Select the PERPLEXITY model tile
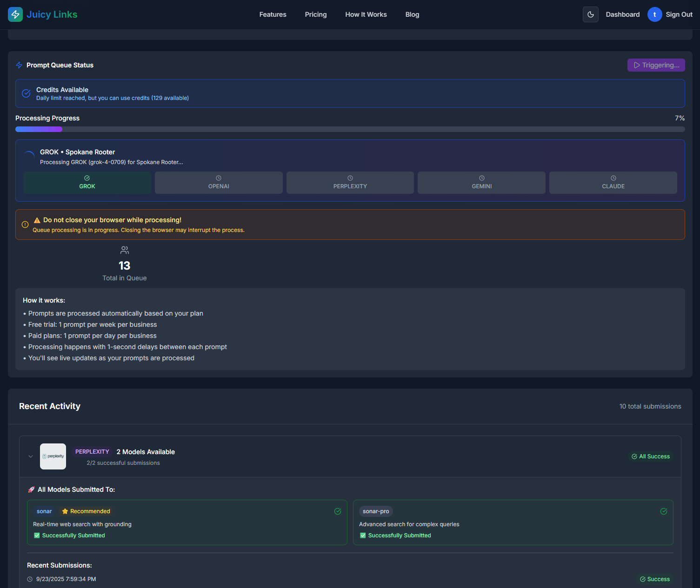This screenshot has width=700, height=588. point(350,183)
